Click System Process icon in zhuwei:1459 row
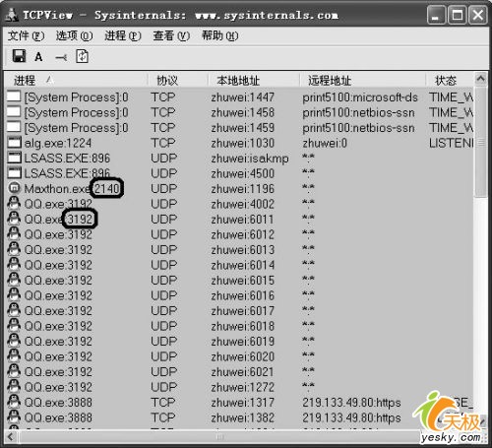Screen dimensions: 492x448 [14, 127]
